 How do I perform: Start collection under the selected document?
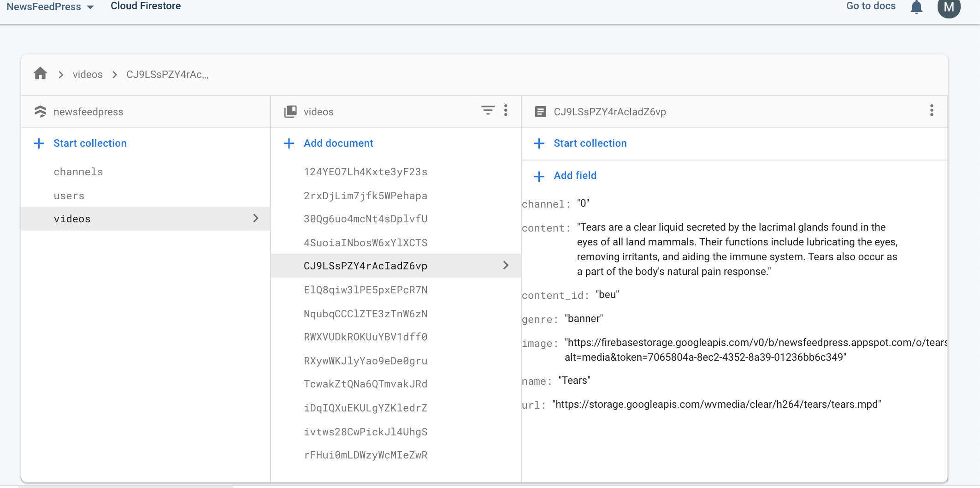pos(590,143)
